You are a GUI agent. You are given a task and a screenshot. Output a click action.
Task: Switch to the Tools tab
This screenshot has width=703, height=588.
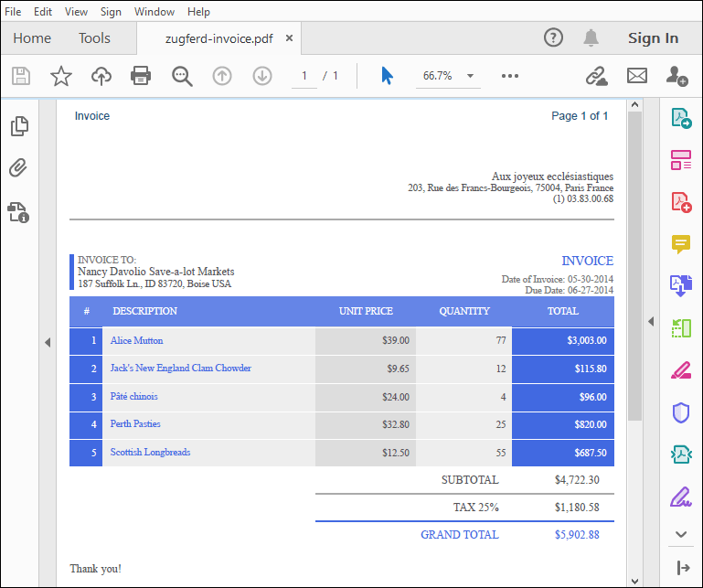click(94, 38)
